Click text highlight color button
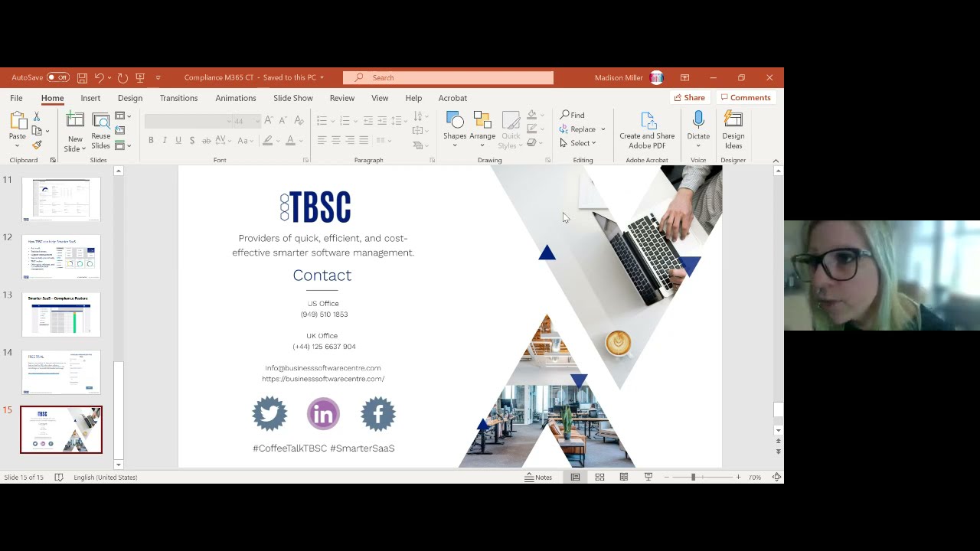980x551 pixels. [267, 140]
